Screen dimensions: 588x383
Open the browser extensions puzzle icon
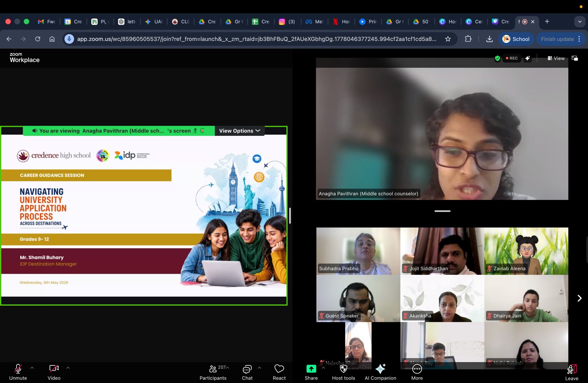pos(468,39)
